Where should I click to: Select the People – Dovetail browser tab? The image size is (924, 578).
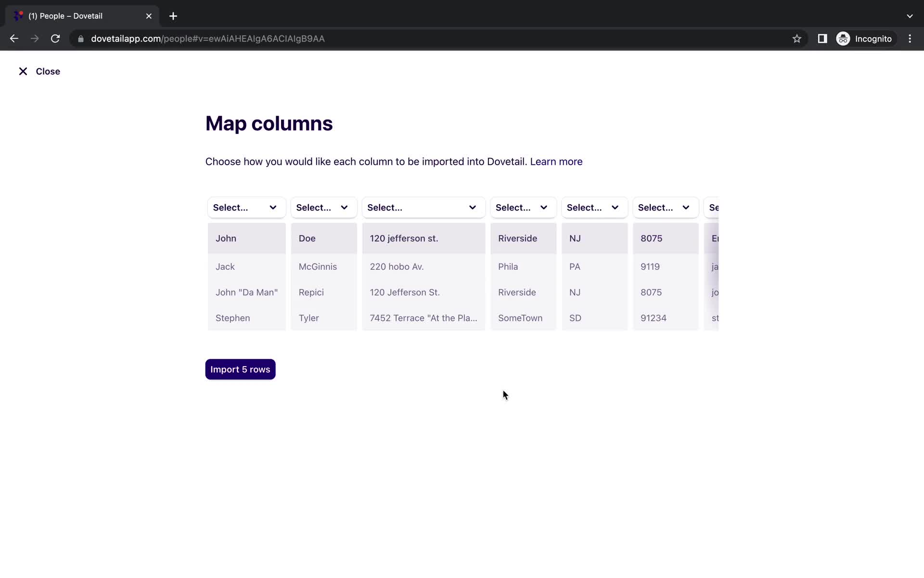coord(82,16)
